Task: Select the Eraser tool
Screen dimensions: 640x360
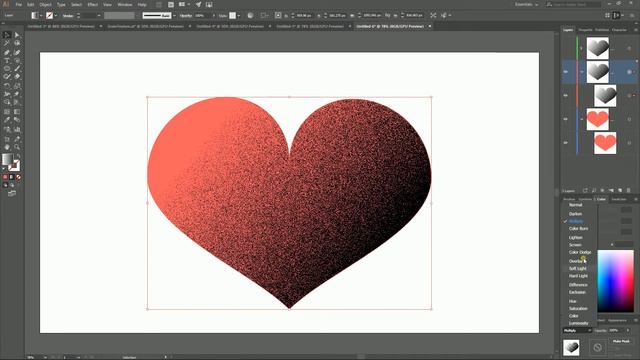Action: (17, 77)
